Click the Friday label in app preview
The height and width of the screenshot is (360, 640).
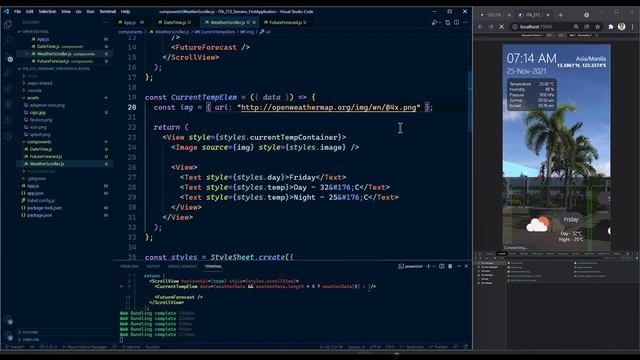tap(571, 220)
